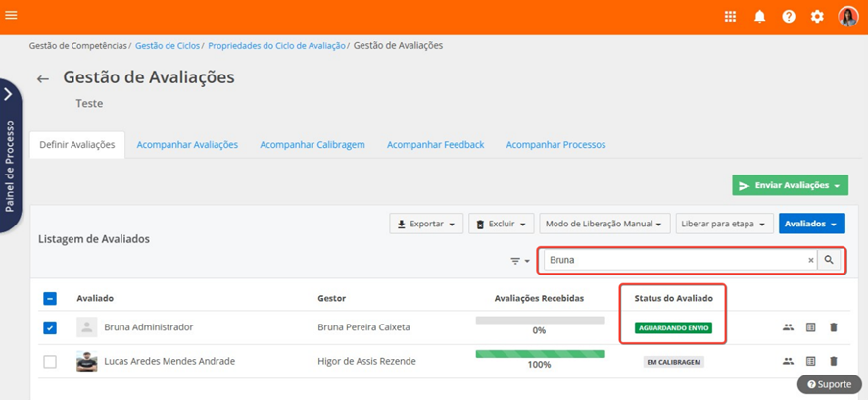Click the search input containing Bruna
The image size is (868, 400).
pyautogui.click(x=674, y=261)
